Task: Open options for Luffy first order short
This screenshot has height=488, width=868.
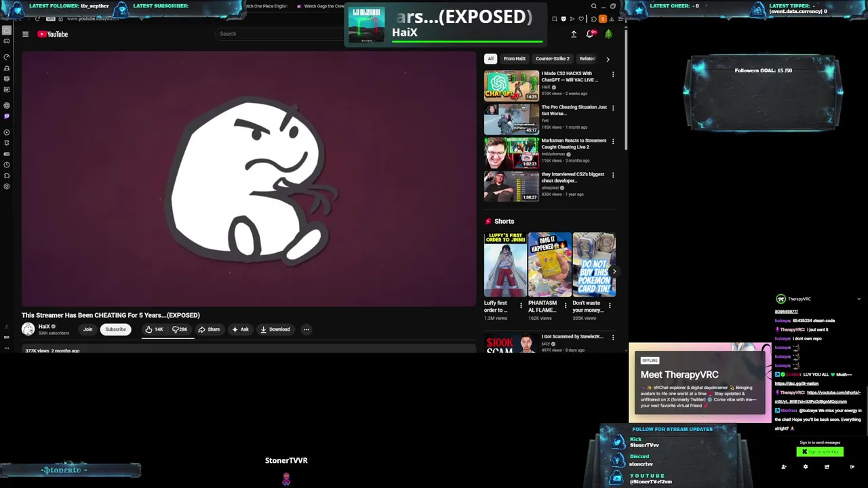Action: (x=521, y=306)
